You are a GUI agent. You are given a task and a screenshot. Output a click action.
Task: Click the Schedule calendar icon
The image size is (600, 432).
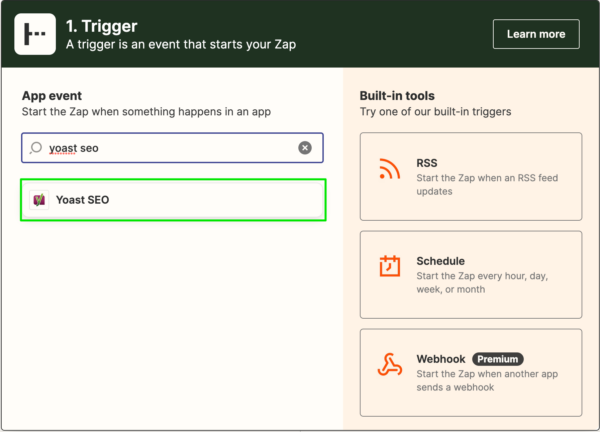tap(390, 266)
